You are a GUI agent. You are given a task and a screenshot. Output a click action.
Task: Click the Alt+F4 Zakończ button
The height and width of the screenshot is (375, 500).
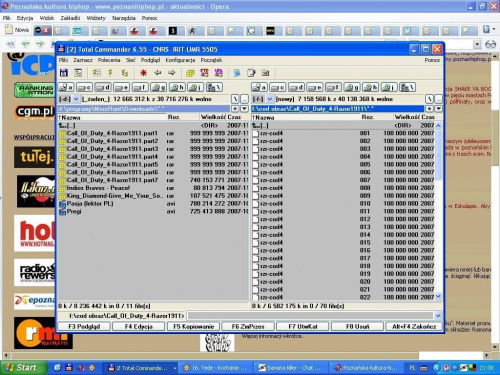(x=414, y=326)
